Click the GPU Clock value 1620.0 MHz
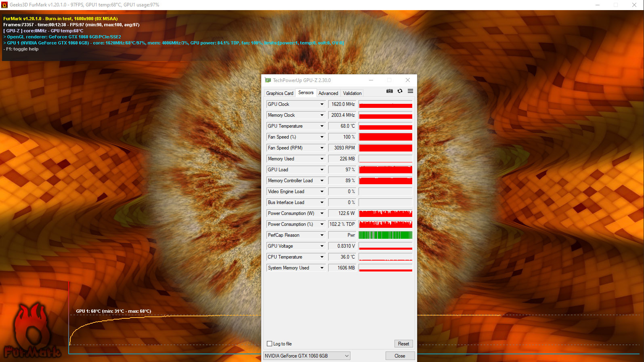The image size is (644, 362). click(342, 104)
